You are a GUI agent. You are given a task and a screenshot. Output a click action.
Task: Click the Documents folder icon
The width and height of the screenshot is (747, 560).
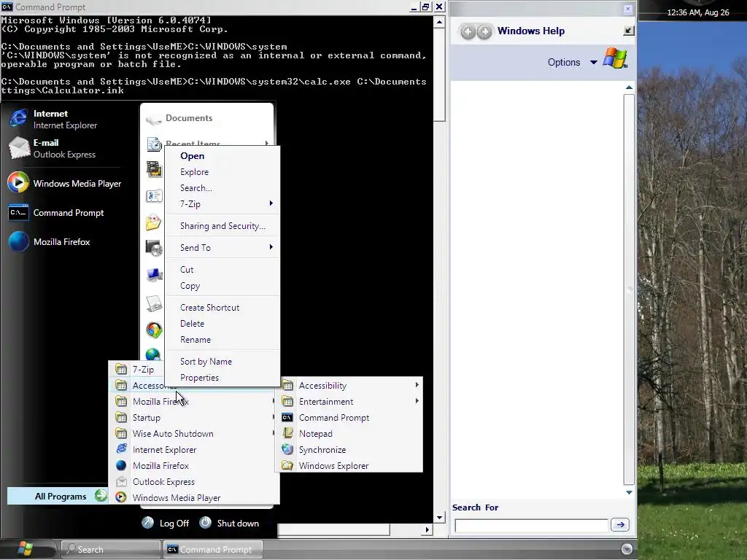[153, 119]
